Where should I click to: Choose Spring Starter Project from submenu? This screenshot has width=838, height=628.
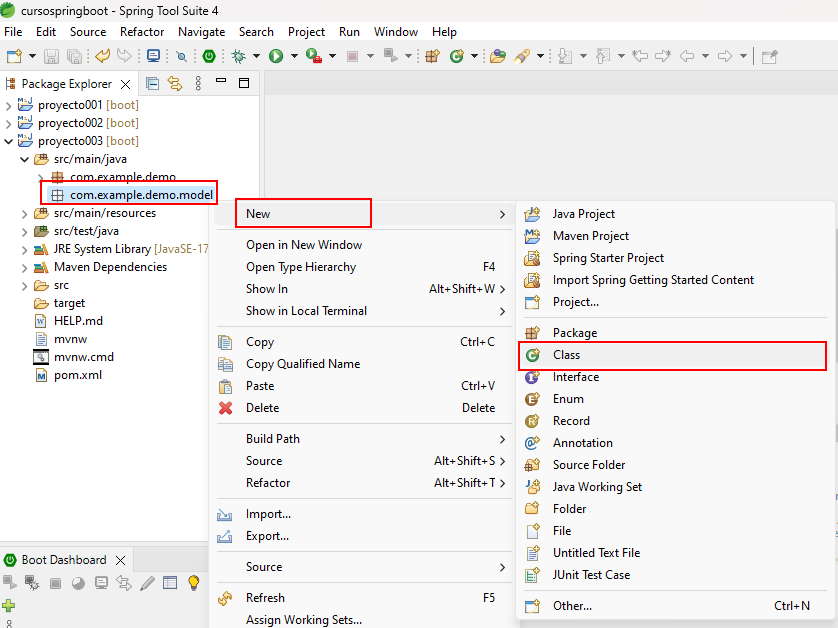[x=672, y=258]
